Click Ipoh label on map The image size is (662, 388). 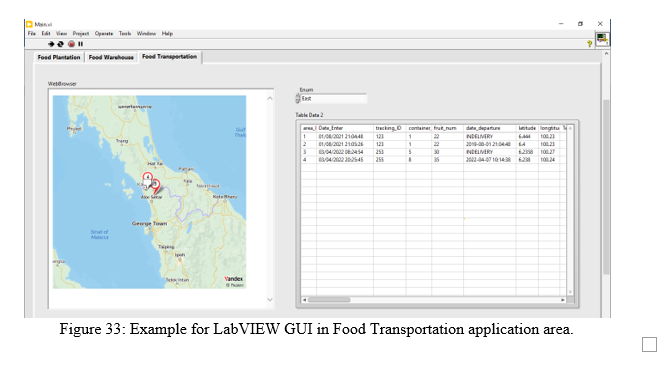[180, 255]
